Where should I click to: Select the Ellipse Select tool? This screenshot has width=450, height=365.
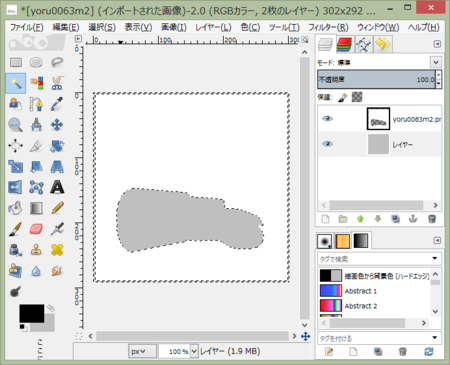(x=36, y=62)
